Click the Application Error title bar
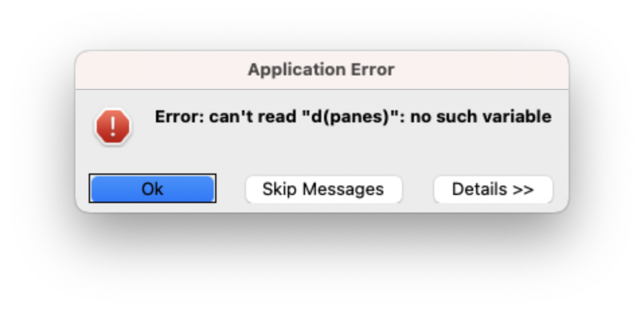 pyautogui.click(x=321, y=70)
